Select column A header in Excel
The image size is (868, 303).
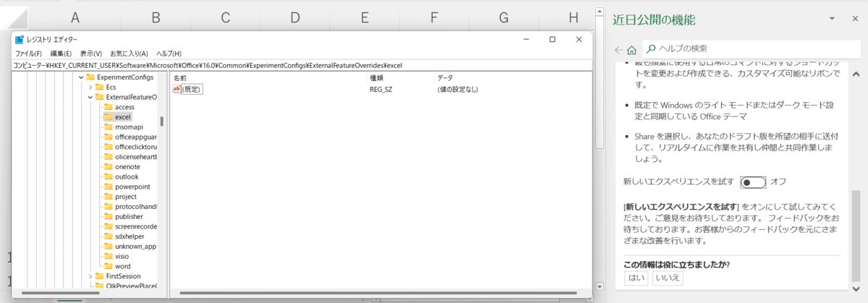(75, 17)
